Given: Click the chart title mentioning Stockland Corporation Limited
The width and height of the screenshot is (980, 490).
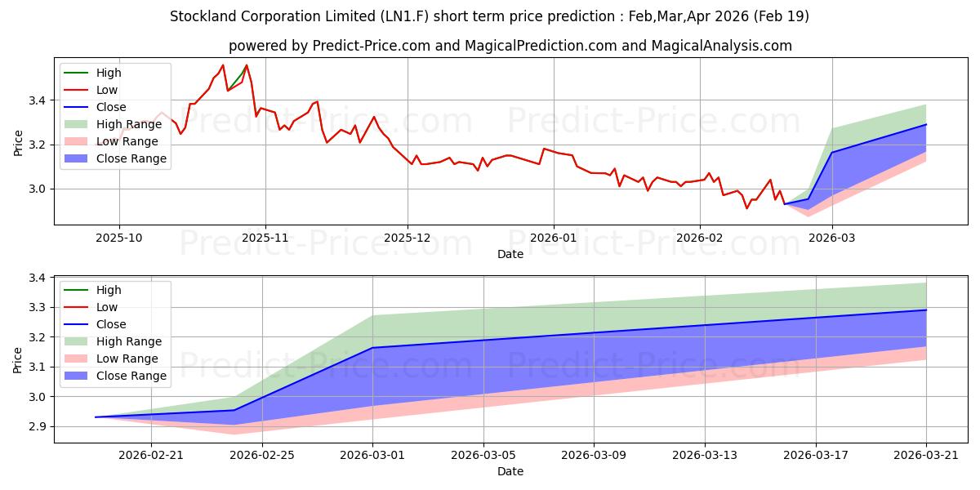Looking at the screenshot, I should point(489,16).
